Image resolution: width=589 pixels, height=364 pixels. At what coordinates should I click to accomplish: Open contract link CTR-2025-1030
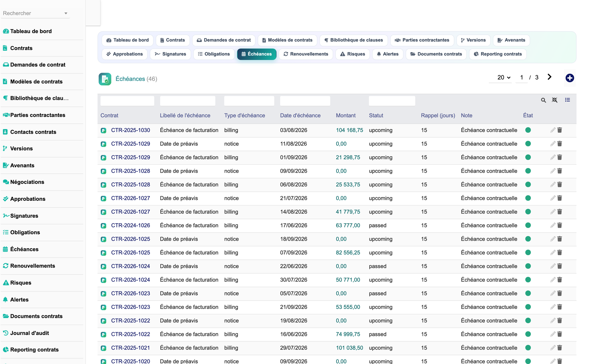click(x=130, y=130)
